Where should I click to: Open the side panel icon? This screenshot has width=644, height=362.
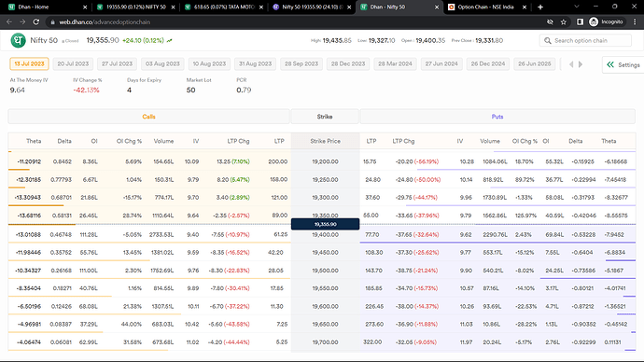pyautogui.click(x=580, y=21)
